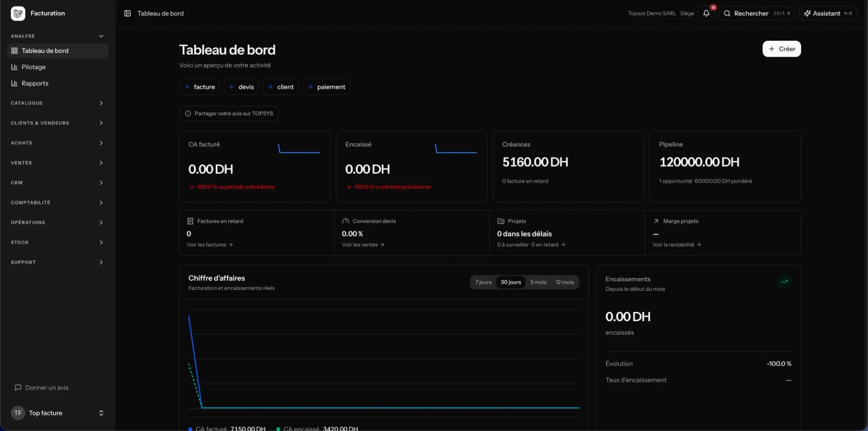Click the Conversion devis gauge icon
868x431 pixels.
point(345,221)
